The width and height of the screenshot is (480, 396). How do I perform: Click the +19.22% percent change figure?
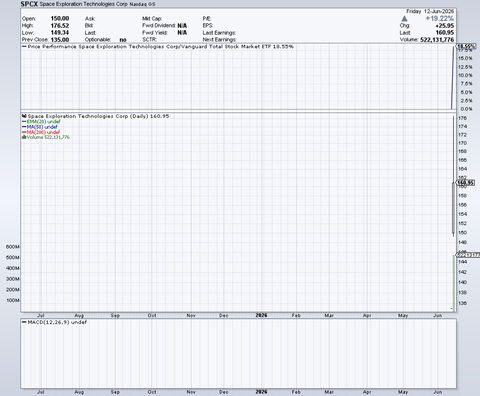(440, 19)
